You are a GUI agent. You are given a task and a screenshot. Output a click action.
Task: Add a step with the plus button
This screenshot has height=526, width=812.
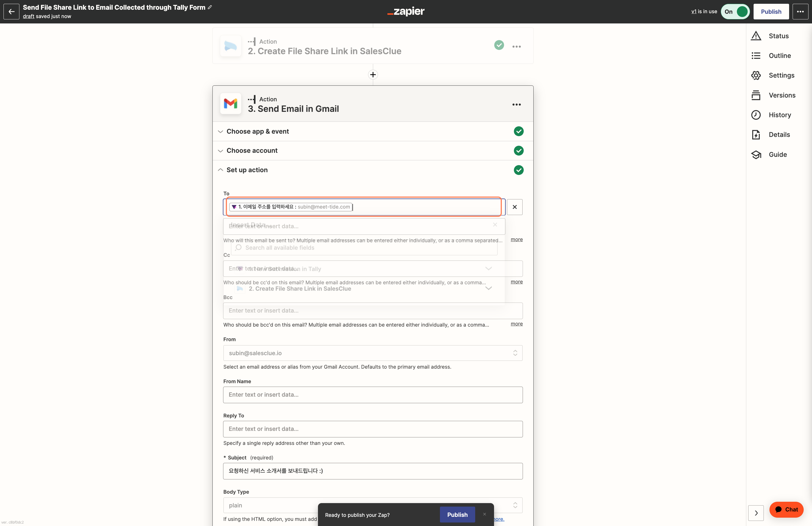click(373, 74)
